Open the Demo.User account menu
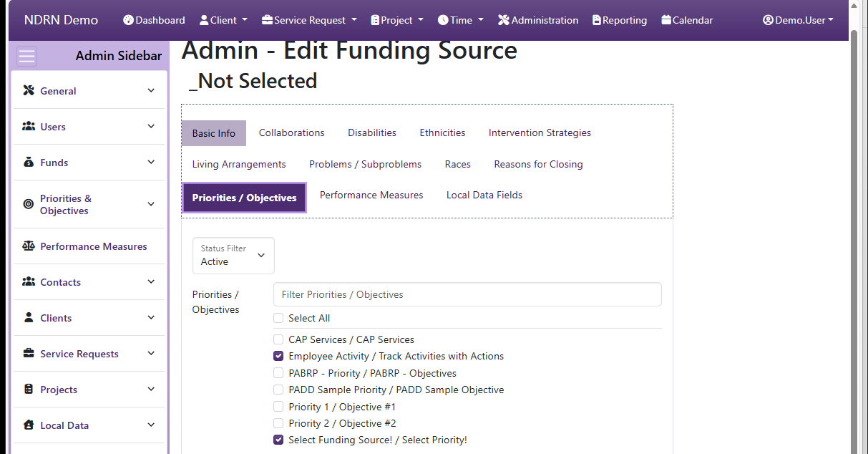868x454 pixels. pyautogui.click(x=798, y=20)
